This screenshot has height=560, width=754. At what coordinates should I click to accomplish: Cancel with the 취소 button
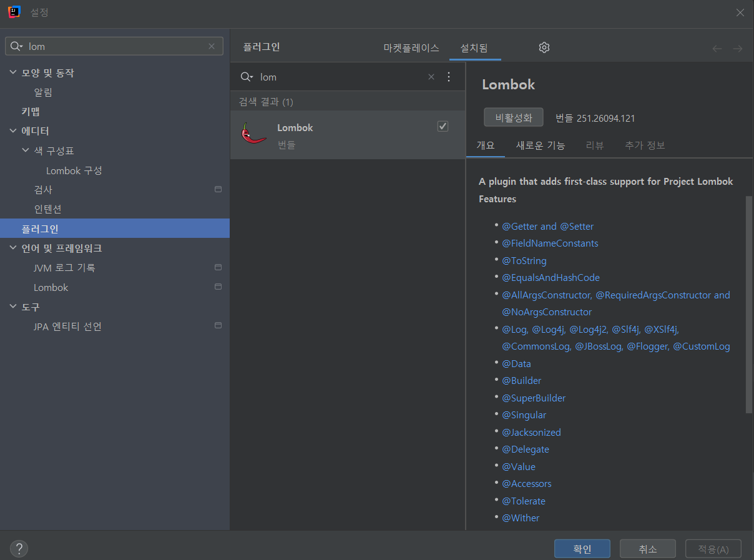(648, 549)
